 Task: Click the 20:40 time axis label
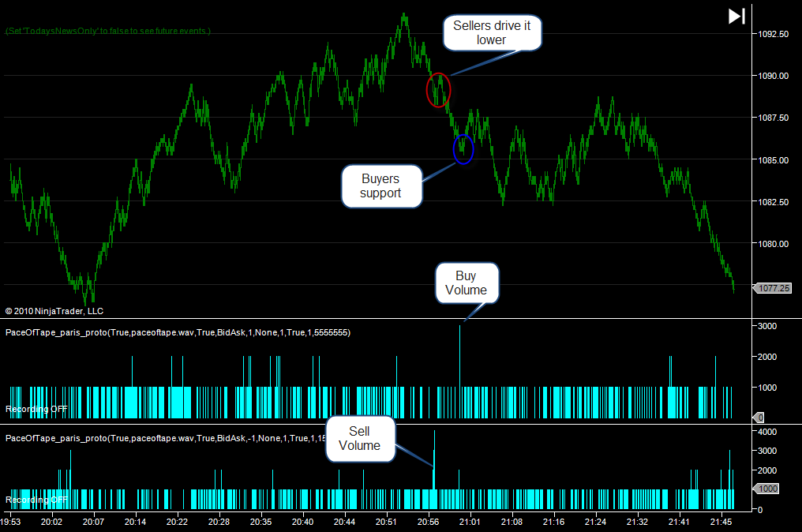pos(303,522)
